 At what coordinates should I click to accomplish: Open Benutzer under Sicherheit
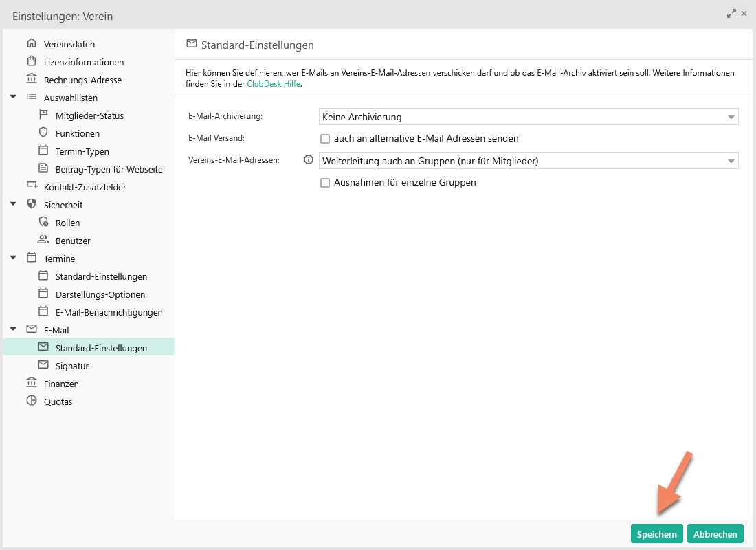click(x=73, y=241)
